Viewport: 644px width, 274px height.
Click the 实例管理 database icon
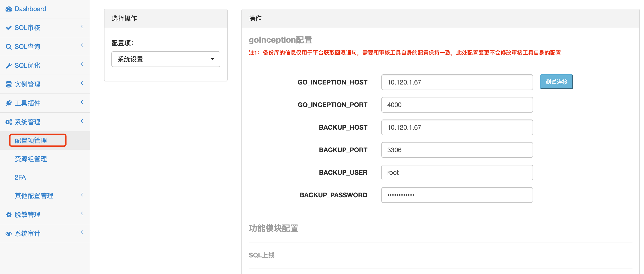pyautogui.click(x=9, y=85)
